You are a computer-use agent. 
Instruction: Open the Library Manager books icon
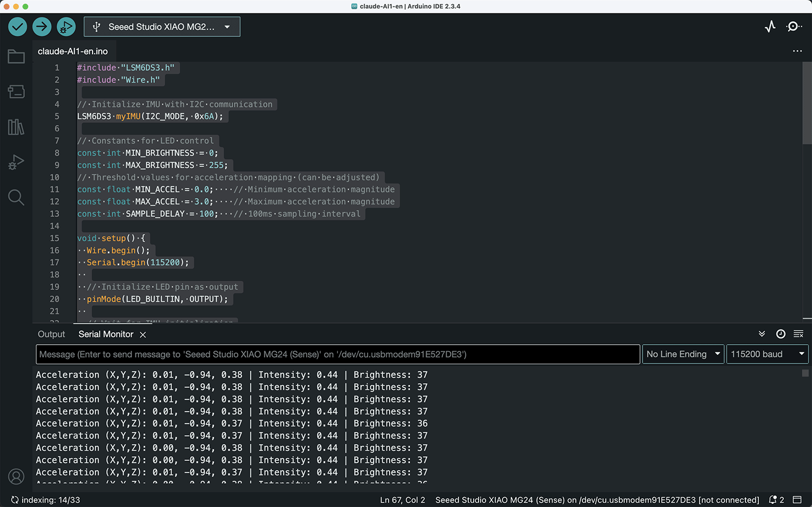16,127
